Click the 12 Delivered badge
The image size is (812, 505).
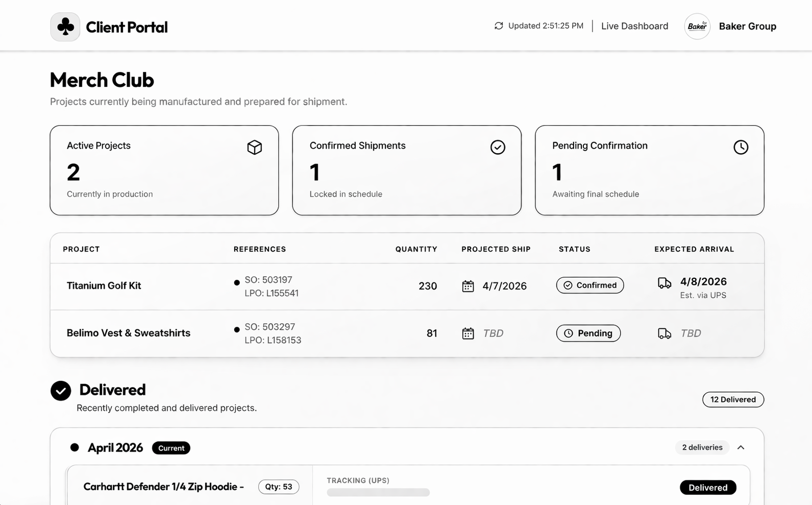pos(733,399)
